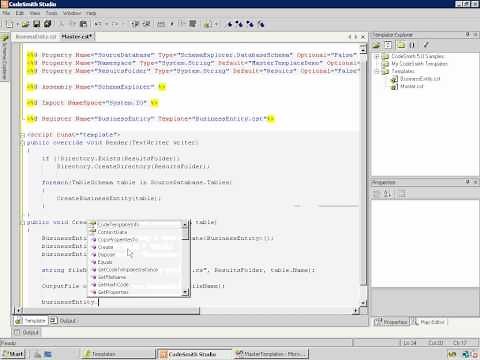Select the Templates folder in tree
This screenshot has height=360, width=480.
click(x=403, y=71)
